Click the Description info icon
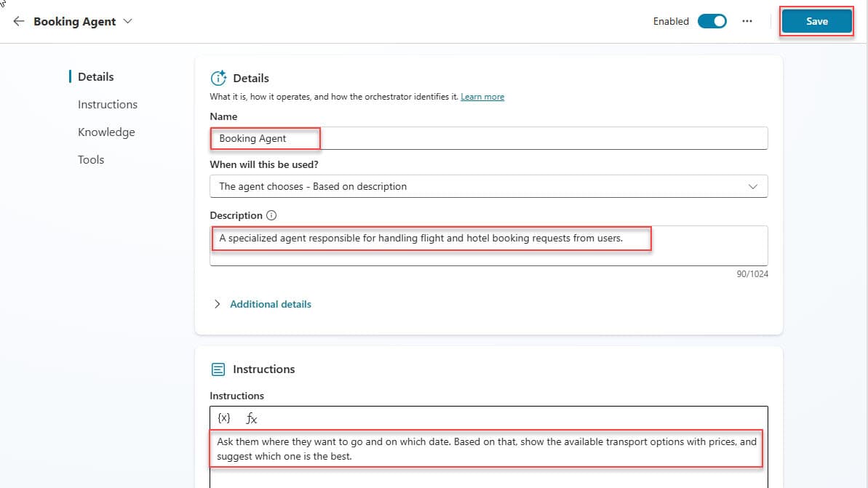868x488 pixels. [272, 215]
